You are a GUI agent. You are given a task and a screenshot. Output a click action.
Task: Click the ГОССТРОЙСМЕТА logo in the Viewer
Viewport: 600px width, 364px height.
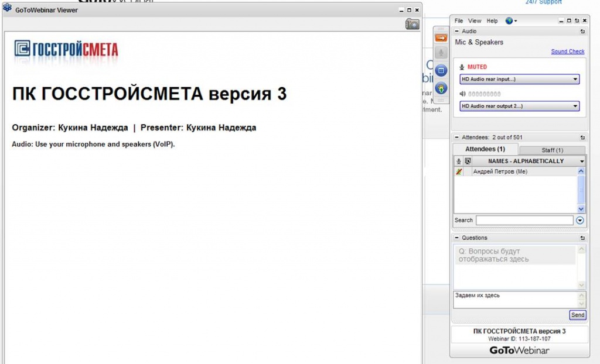[x=66, y=49]
